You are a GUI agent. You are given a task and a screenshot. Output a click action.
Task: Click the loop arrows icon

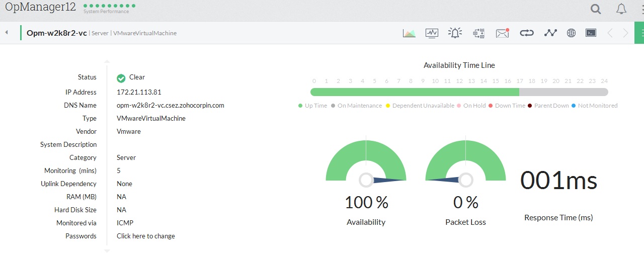coord(526,33)
